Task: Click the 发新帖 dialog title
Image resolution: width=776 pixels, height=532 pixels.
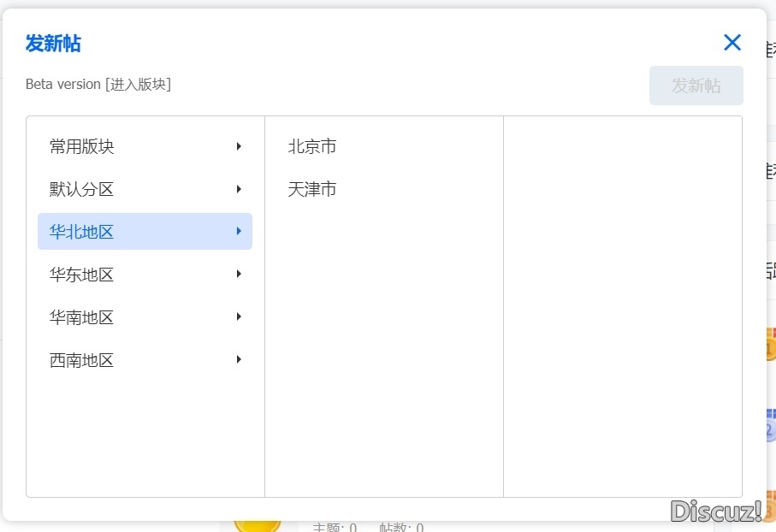Action: click(52, 44)
